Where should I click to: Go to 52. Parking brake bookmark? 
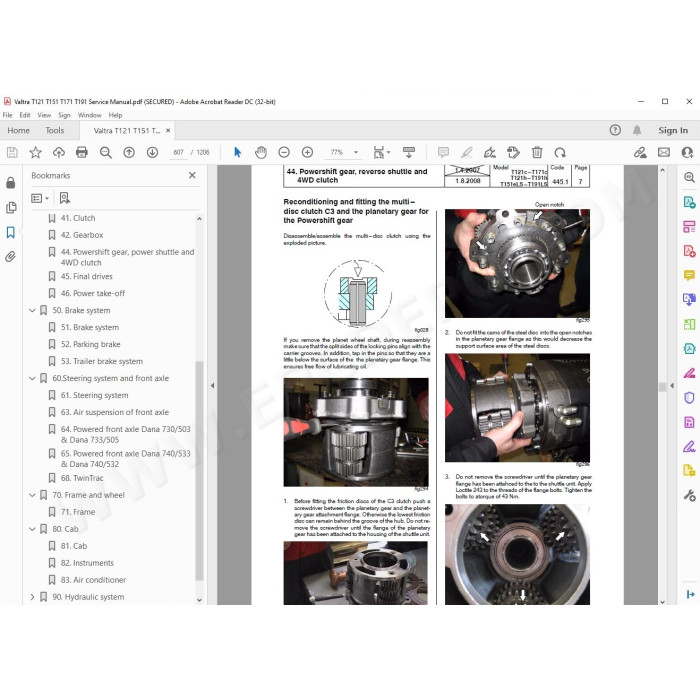91,344
